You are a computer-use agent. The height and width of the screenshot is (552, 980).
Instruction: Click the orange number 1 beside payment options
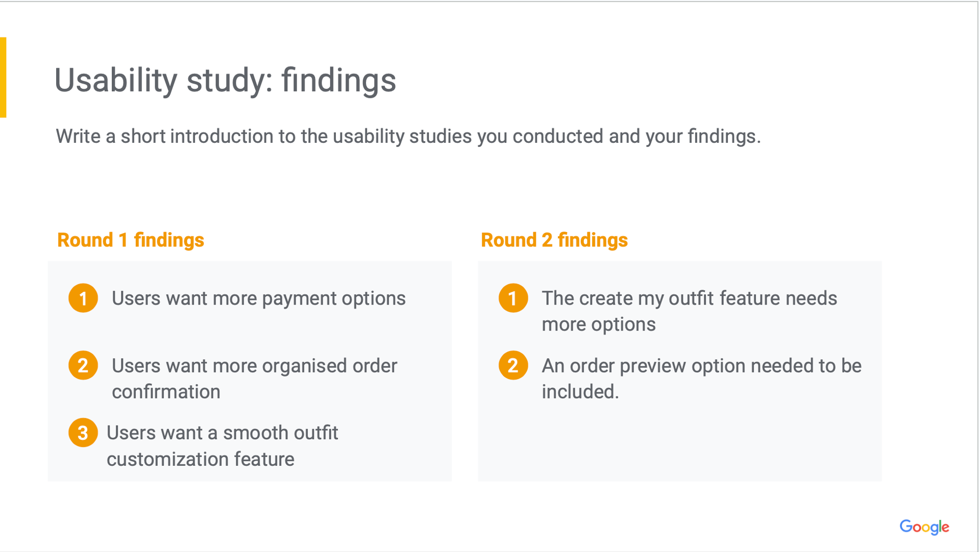point(83,298)
